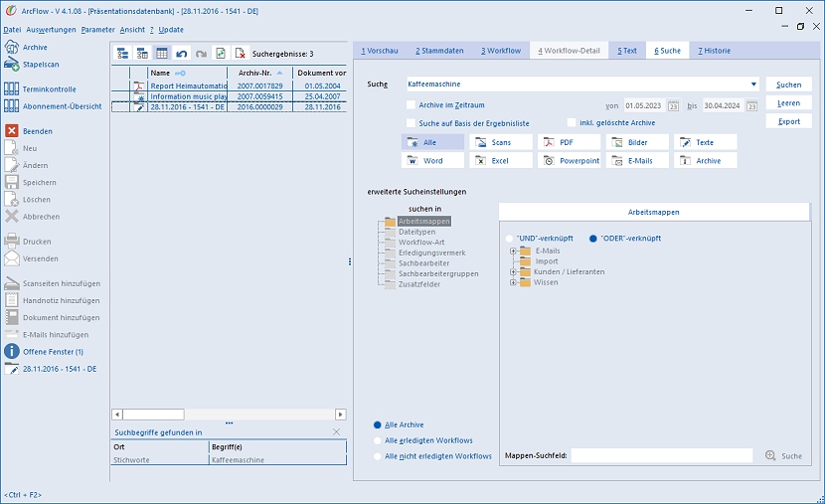The height and width of the screenshot is (504, 825).
Task: Check 'inkl. gelöschte Archive' option
Action: [572, 122]
